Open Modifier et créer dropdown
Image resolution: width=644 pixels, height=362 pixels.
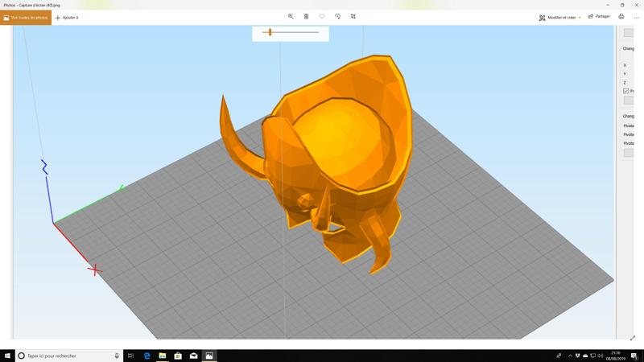tap(559, 18)
